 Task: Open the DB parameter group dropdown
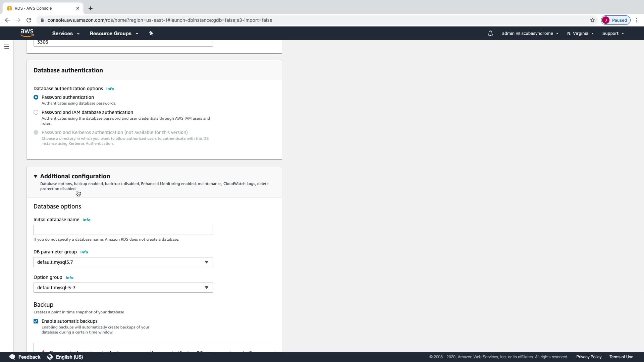click(123, 262)
